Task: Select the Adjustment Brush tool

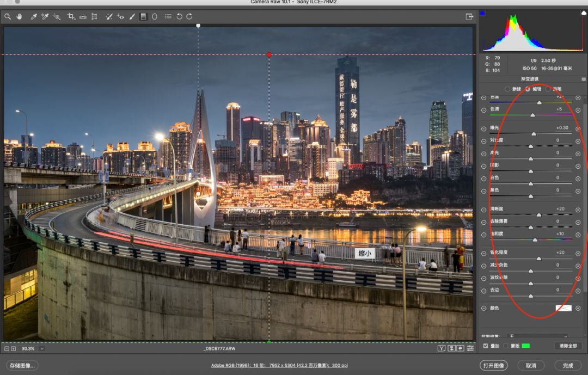Action: 132,16
